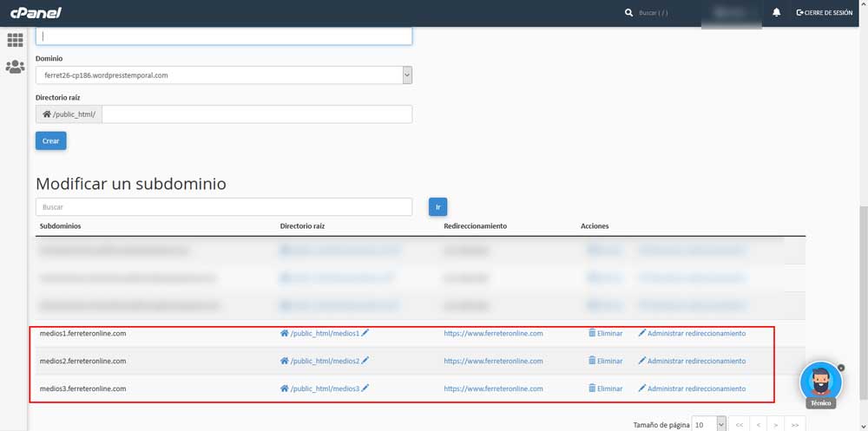868x431 pixels.
Task: Open notifications bell icon
Action: pyautogui.click(x=776, y=13)
